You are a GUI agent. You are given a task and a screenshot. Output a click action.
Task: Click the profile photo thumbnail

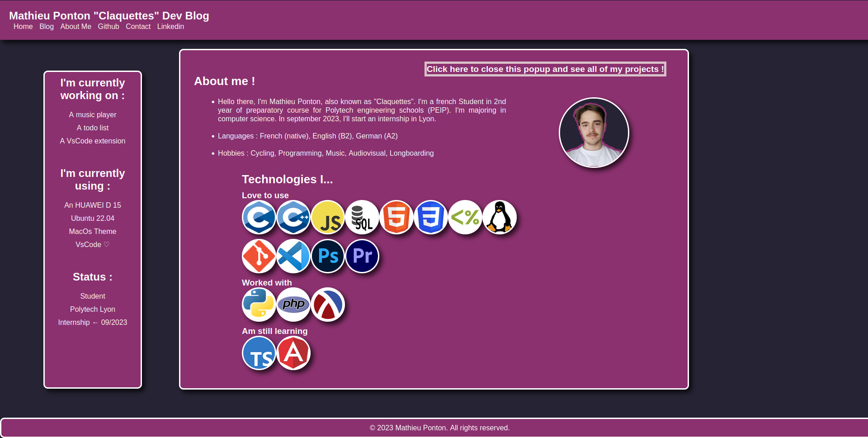[x=594, y=133]
